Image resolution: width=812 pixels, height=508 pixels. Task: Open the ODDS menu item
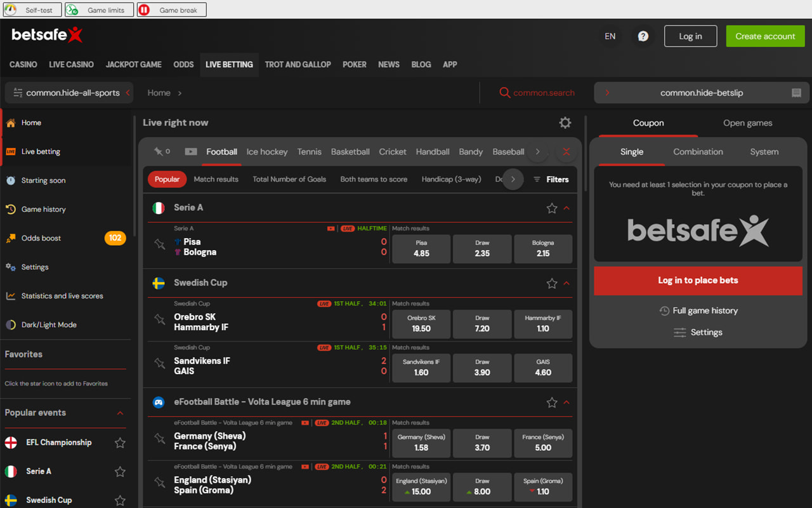tap(183, 65)
